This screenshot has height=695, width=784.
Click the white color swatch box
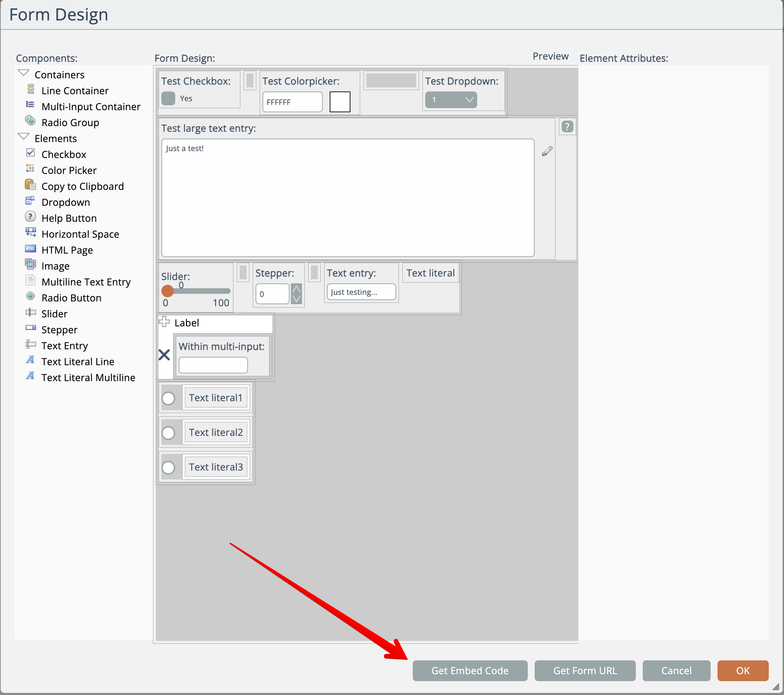[339, 102]
